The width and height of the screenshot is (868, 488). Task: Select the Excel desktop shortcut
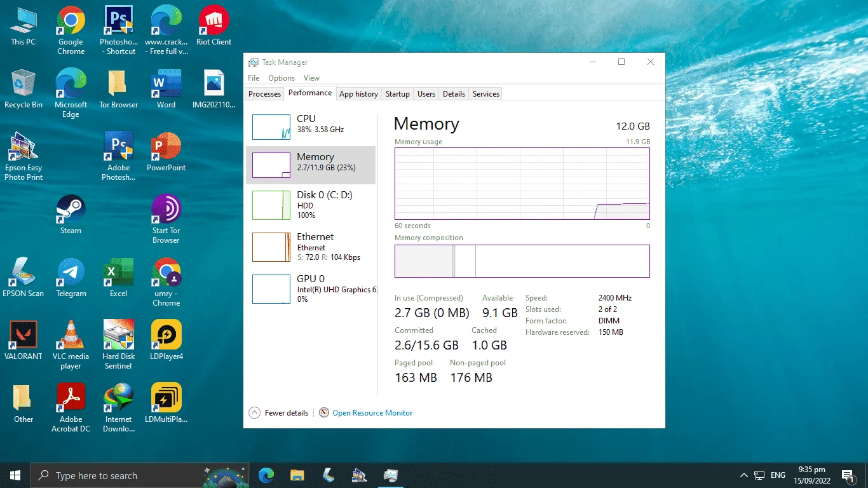pos(118,278)
